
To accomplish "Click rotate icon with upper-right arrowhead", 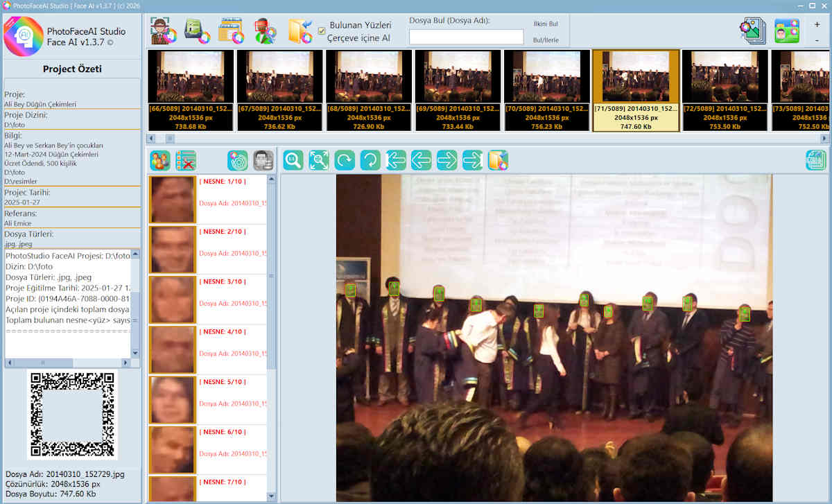I will [x=345, y=160].
